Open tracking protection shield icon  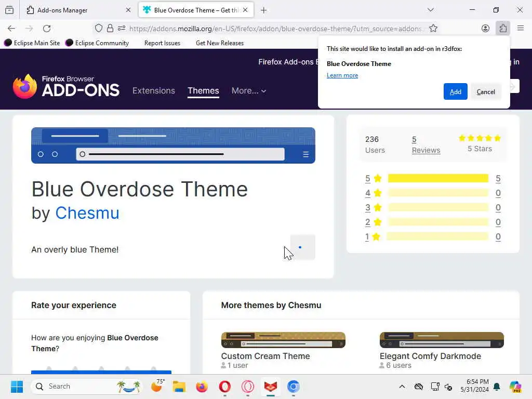[x=98, y=28]
